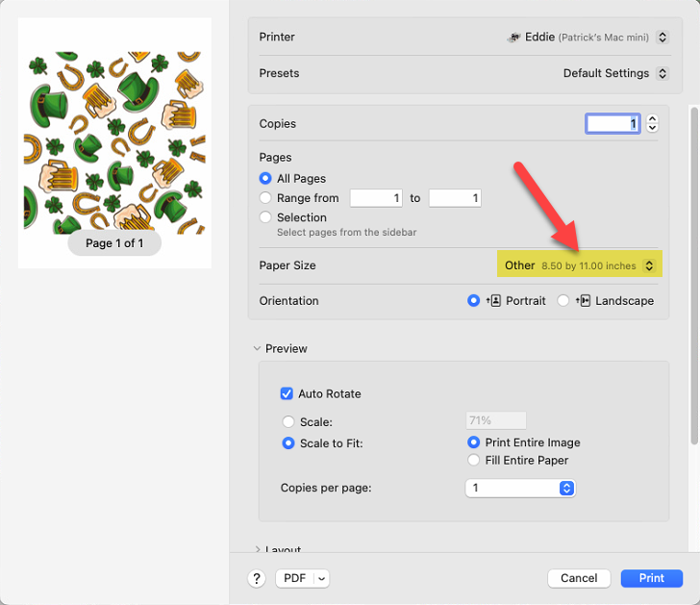The image size is (700, 605).
Task: Click the printer icon beside Eddie
Action: point(514,38)
